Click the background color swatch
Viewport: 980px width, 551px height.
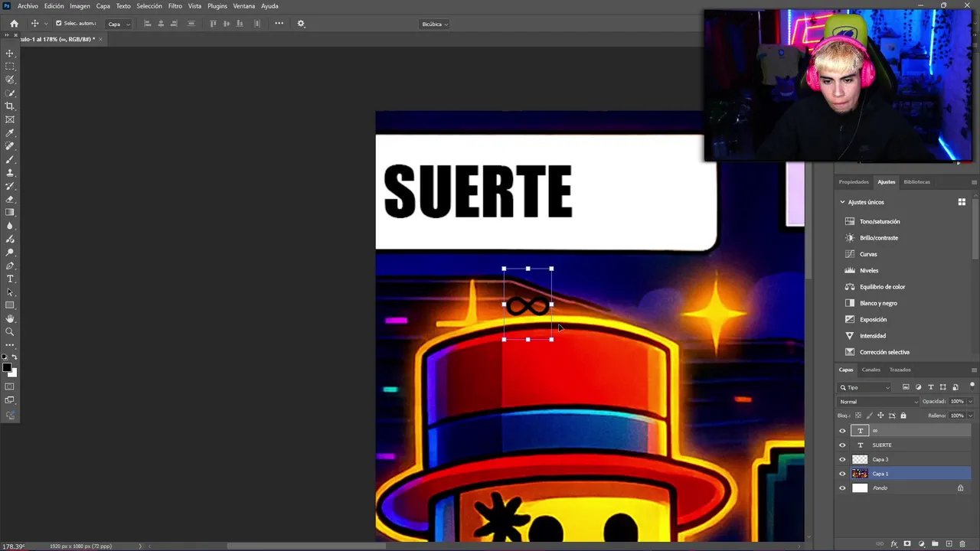tap(13, 373)
